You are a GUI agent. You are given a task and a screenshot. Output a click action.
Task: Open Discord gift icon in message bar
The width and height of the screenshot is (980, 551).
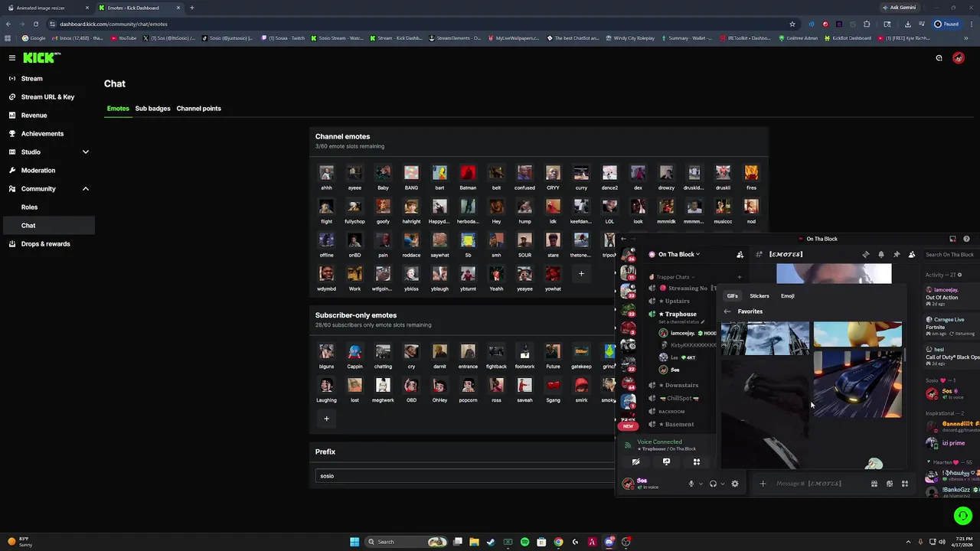(874, 484)
